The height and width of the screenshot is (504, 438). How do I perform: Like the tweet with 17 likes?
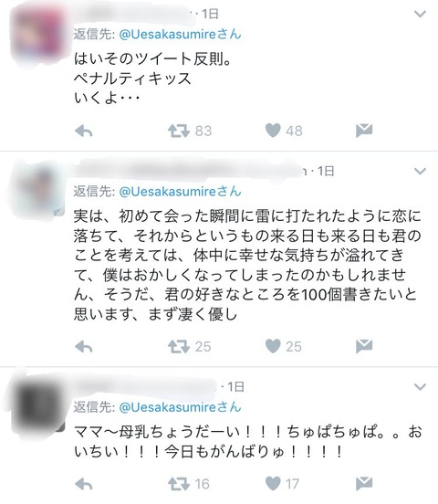273,483
